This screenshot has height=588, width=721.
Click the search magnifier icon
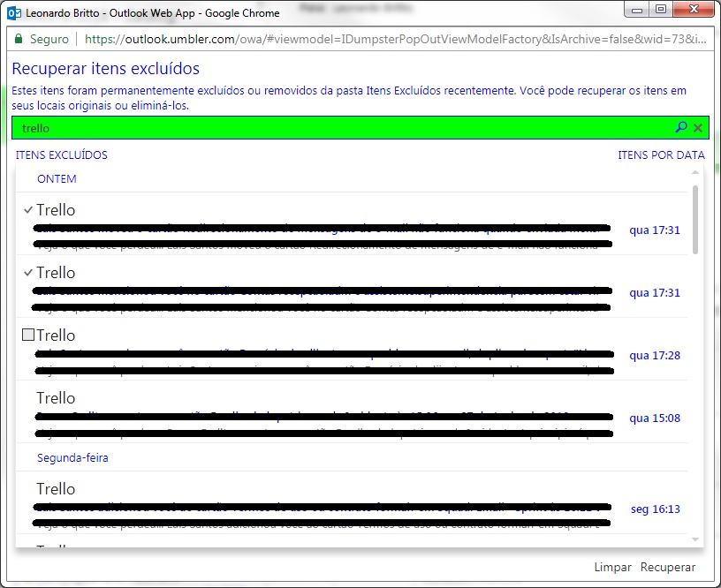coord(680,128)
